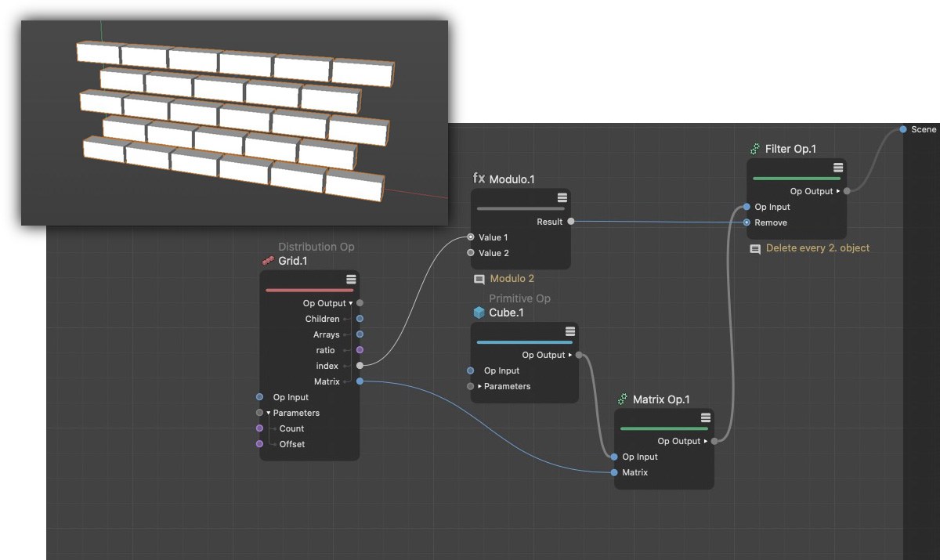
Task: Click the brick wall viewport preview
Action: (234, 123)
